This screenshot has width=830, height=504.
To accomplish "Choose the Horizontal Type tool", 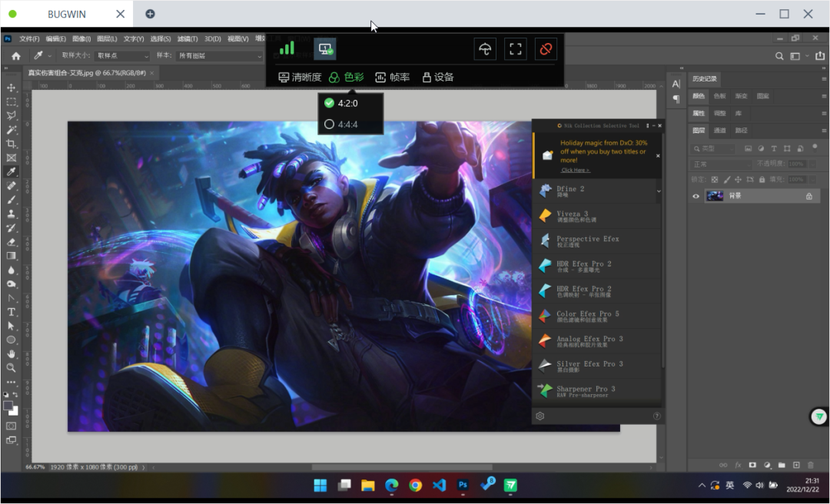I will coord(12,312).
